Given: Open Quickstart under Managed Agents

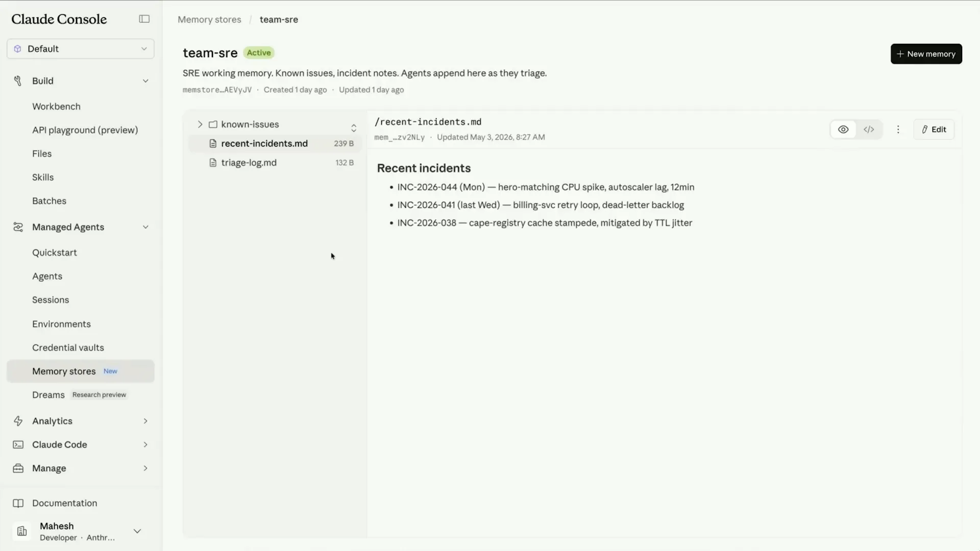Looking at the screenshot, I should (x=55, y=253).
